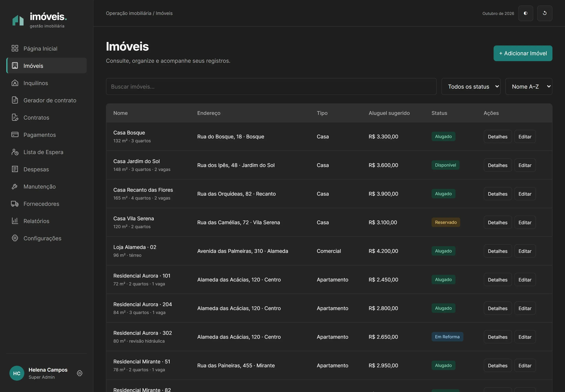Viewport: 565px width, 392px height.
Task: Click the Manutenção wrench icon
Action: 15,186
